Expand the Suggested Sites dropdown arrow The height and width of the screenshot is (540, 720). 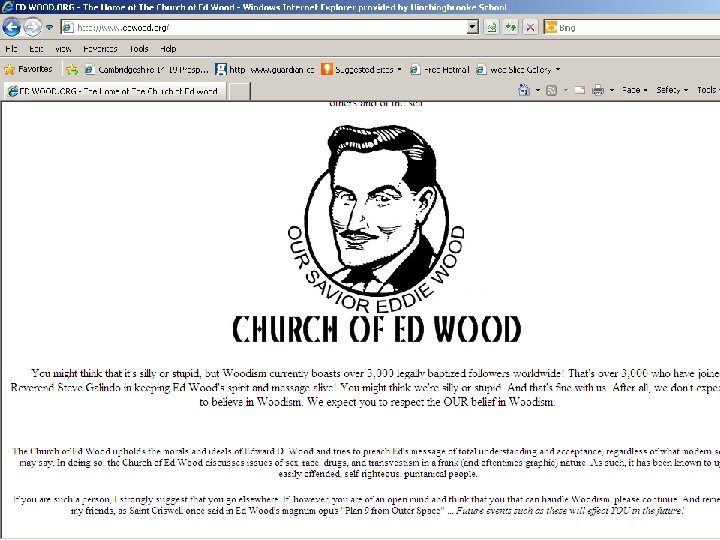pyautogui.click(x=399, y=70)
